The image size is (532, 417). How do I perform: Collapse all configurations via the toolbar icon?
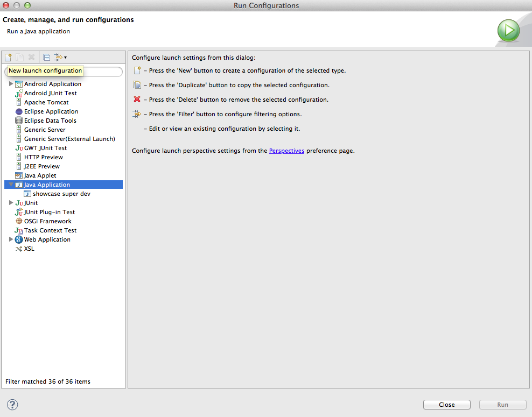coord(47,57)
